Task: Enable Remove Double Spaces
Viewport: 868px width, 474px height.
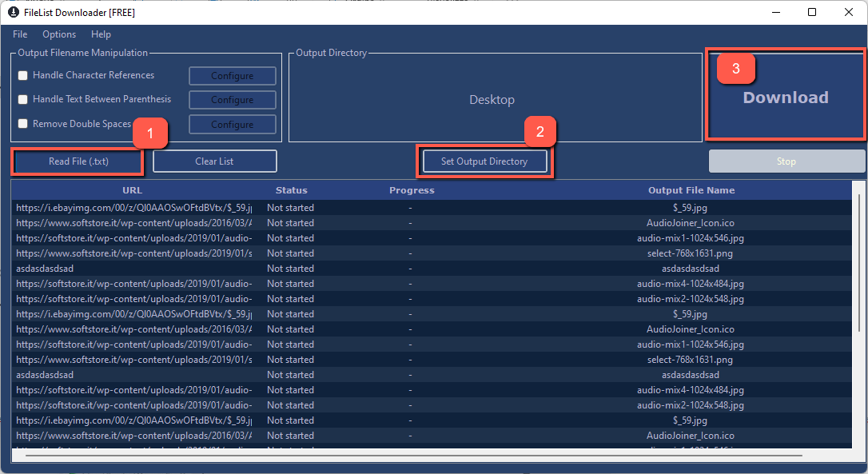Action: pyautogui.click(x=22, y=124)
